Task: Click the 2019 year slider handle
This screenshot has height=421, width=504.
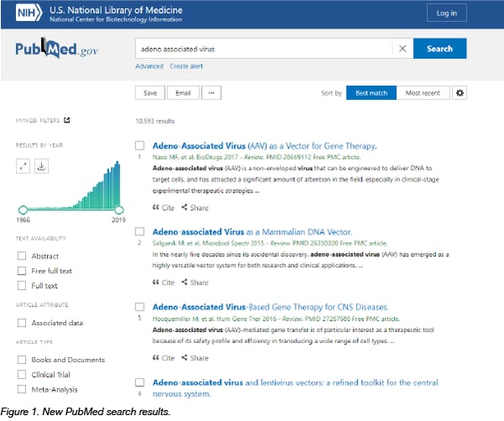Action: (x=119, y=210)
